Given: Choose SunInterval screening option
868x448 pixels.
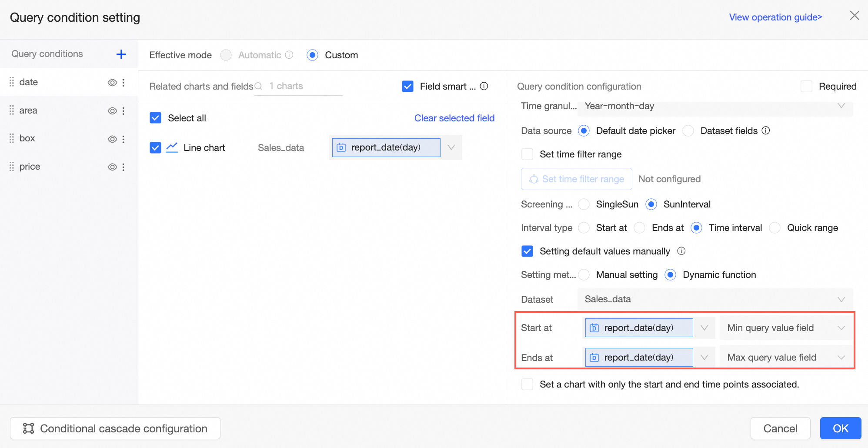Looking at the screenshot, I should [x=651, y=204].
